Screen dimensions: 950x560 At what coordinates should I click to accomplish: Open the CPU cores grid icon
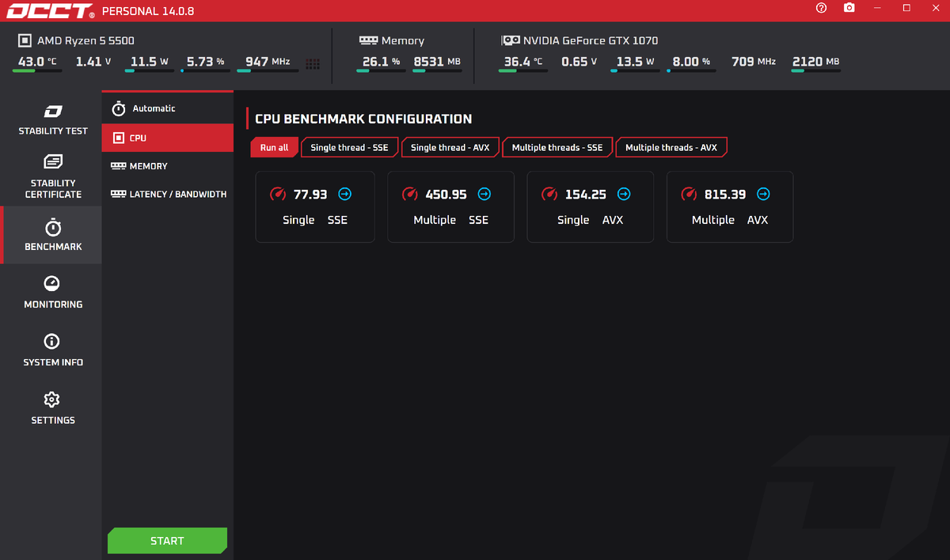tap(313, 64)
